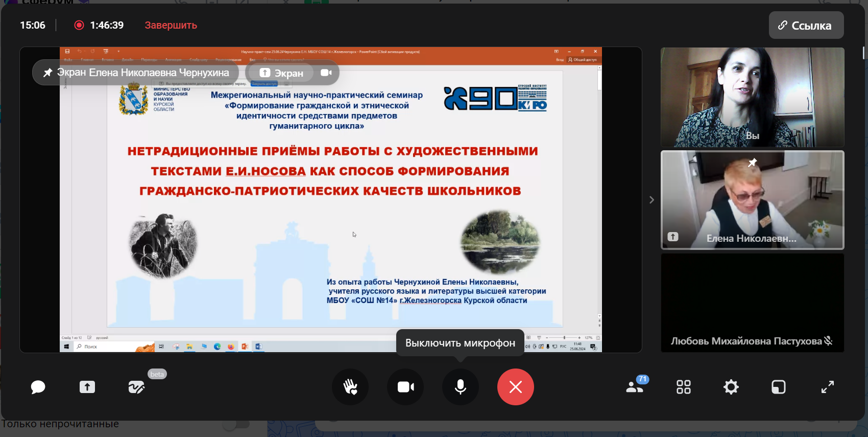Click Edge icon in shared screen taskbar
868x437 pixels.
click(217, 347)
